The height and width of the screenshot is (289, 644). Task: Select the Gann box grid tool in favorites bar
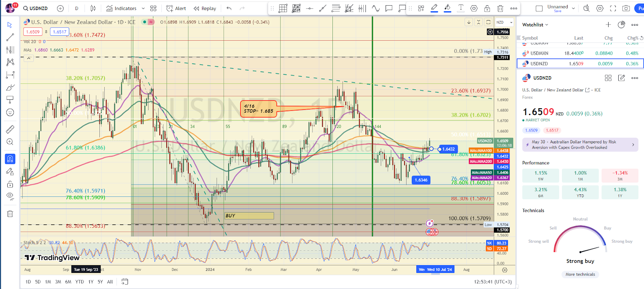(283, 8)
